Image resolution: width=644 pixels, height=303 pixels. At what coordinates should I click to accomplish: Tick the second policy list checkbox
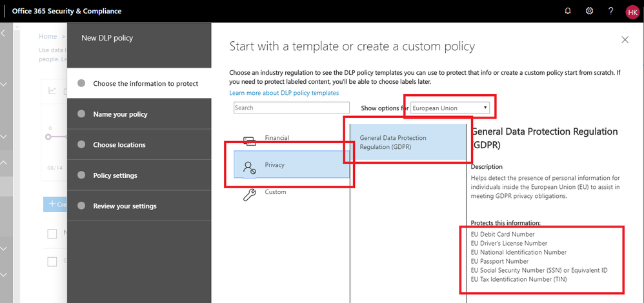(x=52, y=262)
